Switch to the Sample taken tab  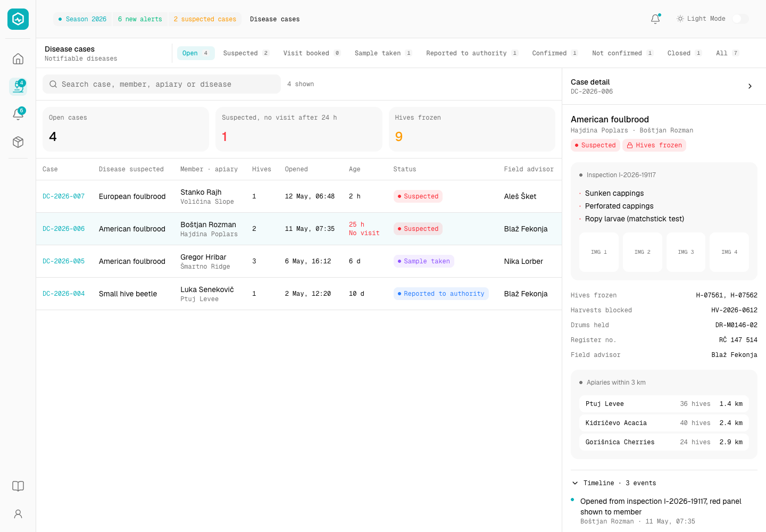coord(383,53)
